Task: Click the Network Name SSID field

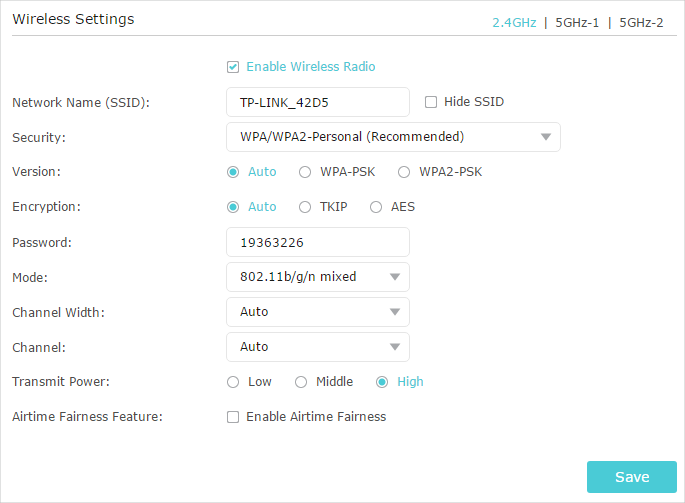Action: (318, 102)
